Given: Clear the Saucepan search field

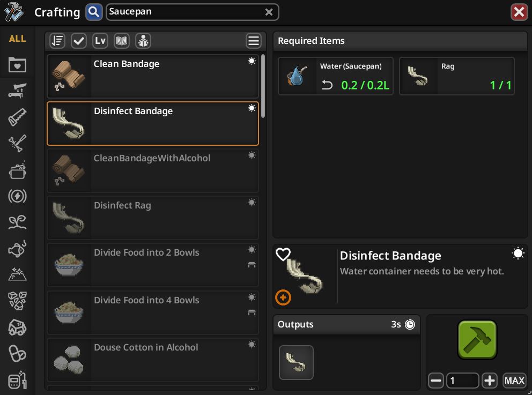Looking at the screenshot, I should click(269, 12).
